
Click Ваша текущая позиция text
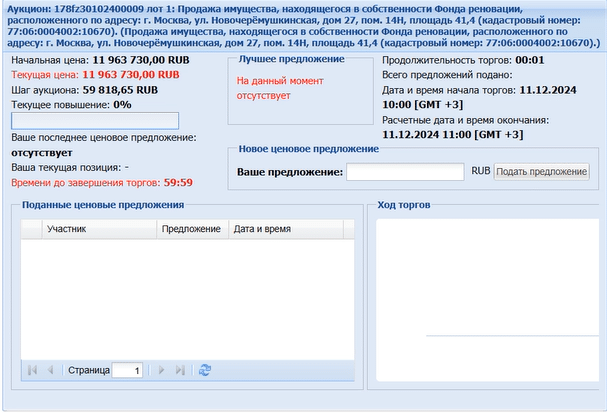tap(70, 168)
